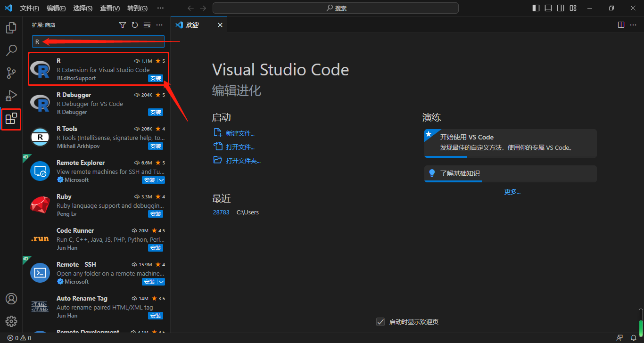Select the R extension icon by REditorSupport
Viewport: 644px width, 343px height.
click(40, 69)
